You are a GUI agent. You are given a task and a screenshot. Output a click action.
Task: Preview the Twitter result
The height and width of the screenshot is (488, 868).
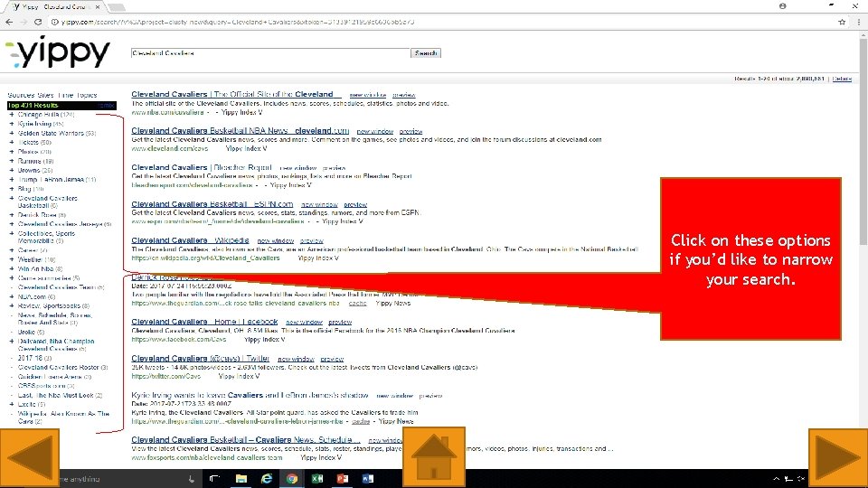tap(332, 359)
